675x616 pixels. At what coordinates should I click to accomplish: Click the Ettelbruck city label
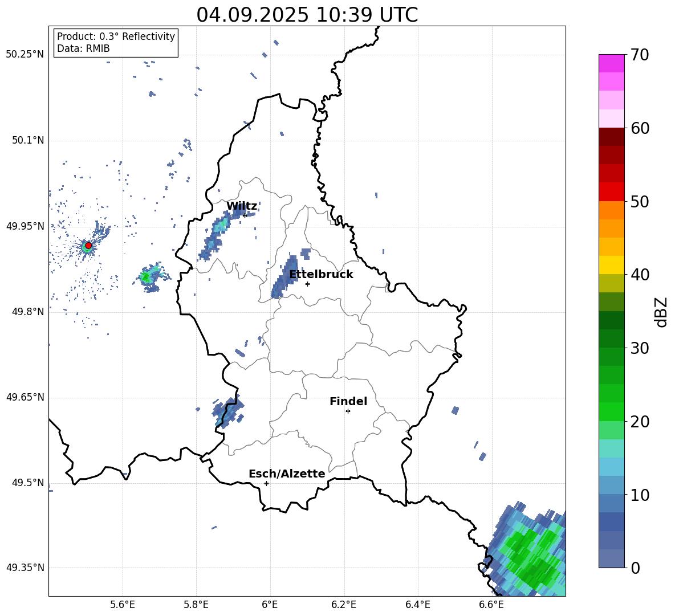pos(321,274)
